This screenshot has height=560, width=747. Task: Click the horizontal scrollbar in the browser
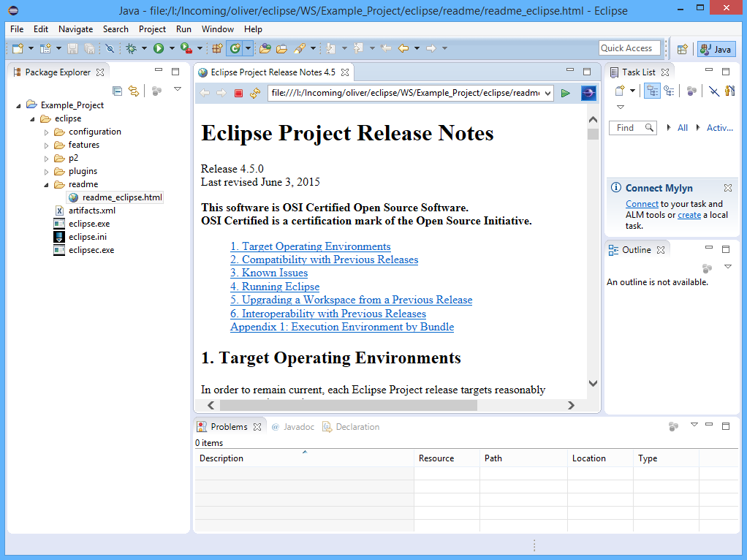348,405
